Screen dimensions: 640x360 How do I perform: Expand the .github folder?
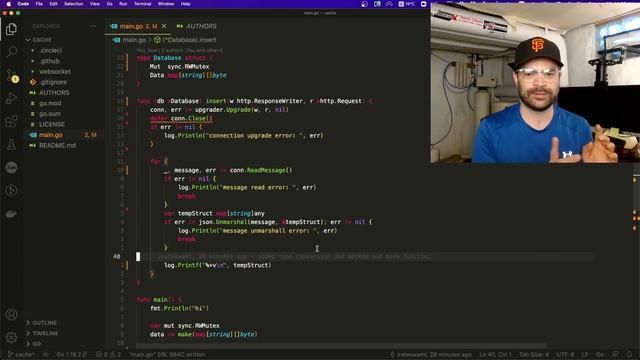49,61
